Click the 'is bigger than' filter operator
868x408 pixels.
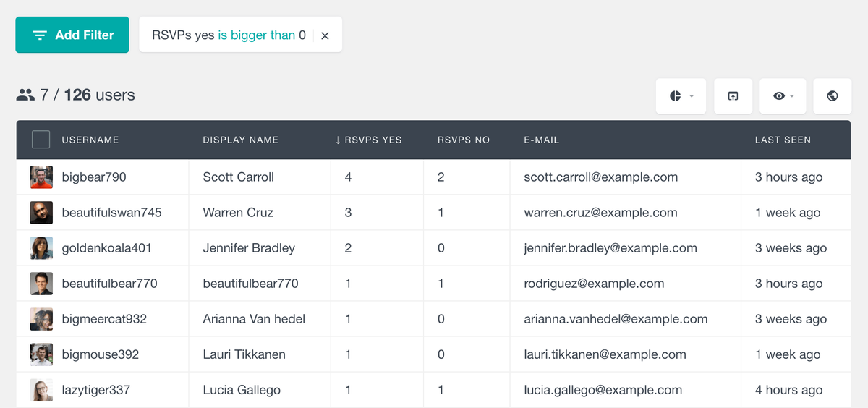point(256,35)
